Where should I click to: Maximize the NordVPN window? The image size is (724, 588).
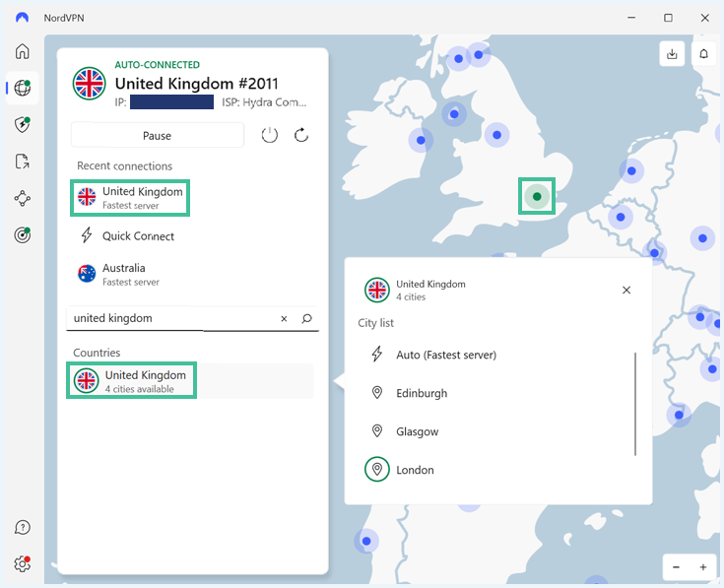(668, 18)
